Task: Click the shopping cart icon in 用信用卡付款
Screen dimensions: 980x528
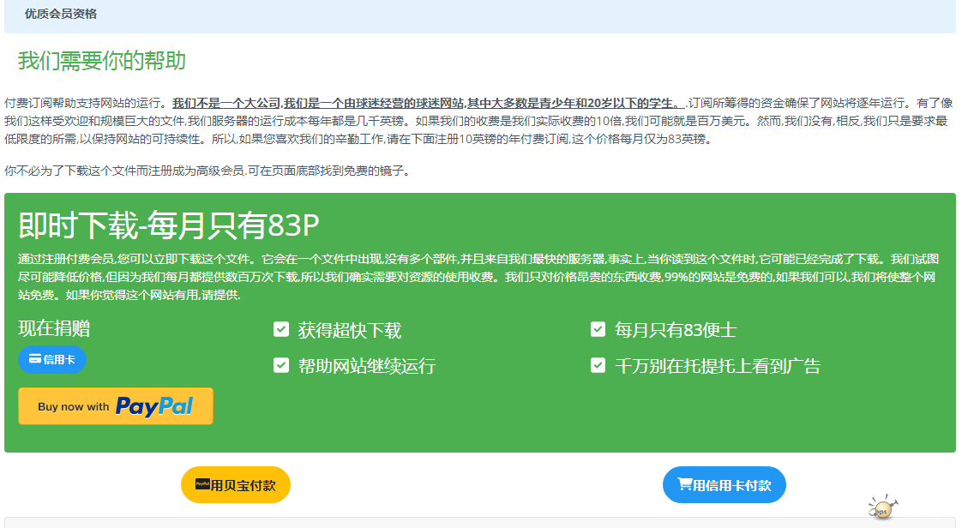Action: tap(684, 484)
